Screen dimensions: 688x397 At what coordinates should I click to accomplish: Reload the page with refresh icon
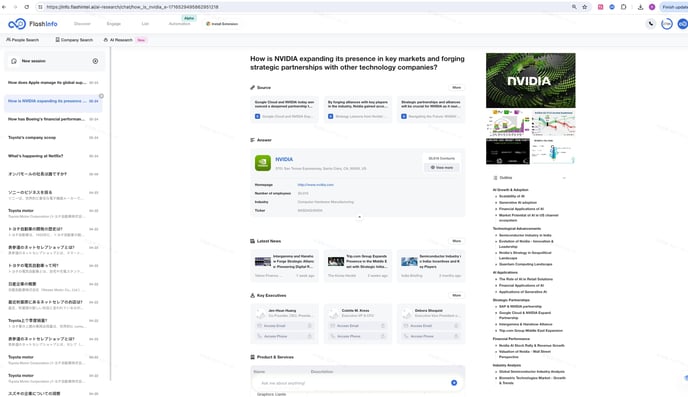tap(27, 7)
